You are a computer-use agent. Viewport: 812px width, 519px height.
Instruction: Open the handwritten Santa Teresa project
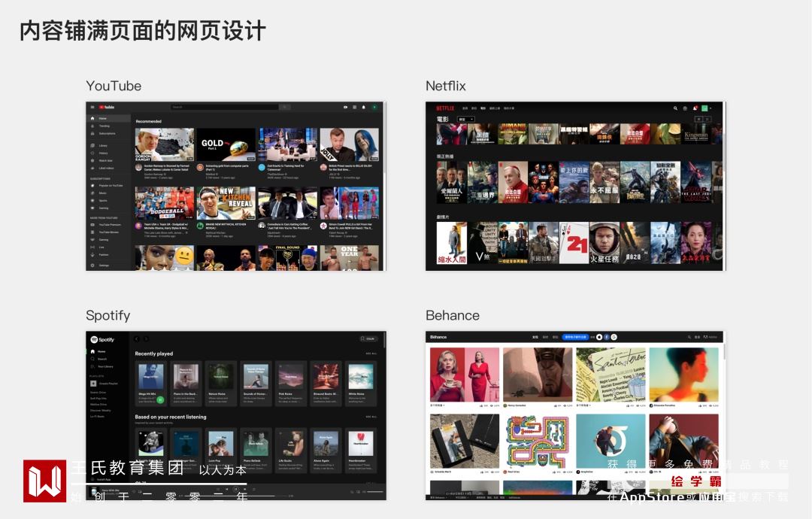point(611,375)
